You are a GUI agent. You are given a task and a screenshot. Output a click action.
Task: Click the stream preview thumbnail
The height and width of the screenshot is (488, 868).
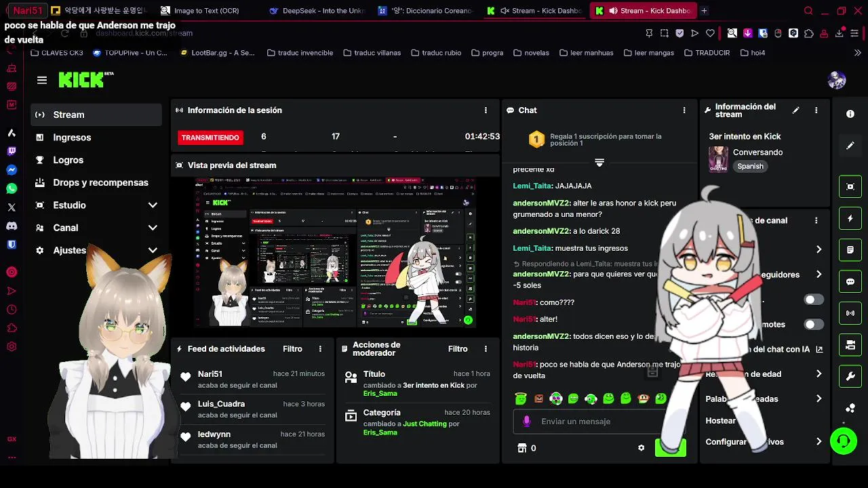click(x=335, y=252)
